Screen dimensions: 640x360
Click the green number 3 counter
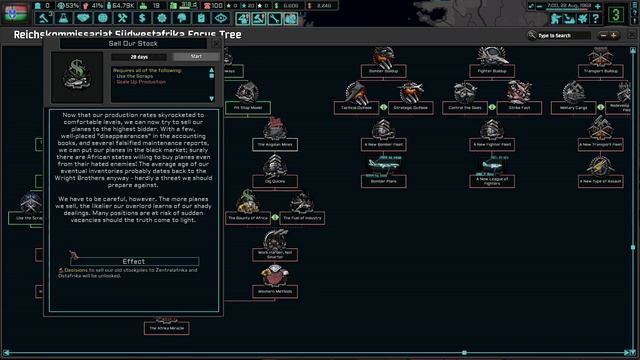pos(616,15)
